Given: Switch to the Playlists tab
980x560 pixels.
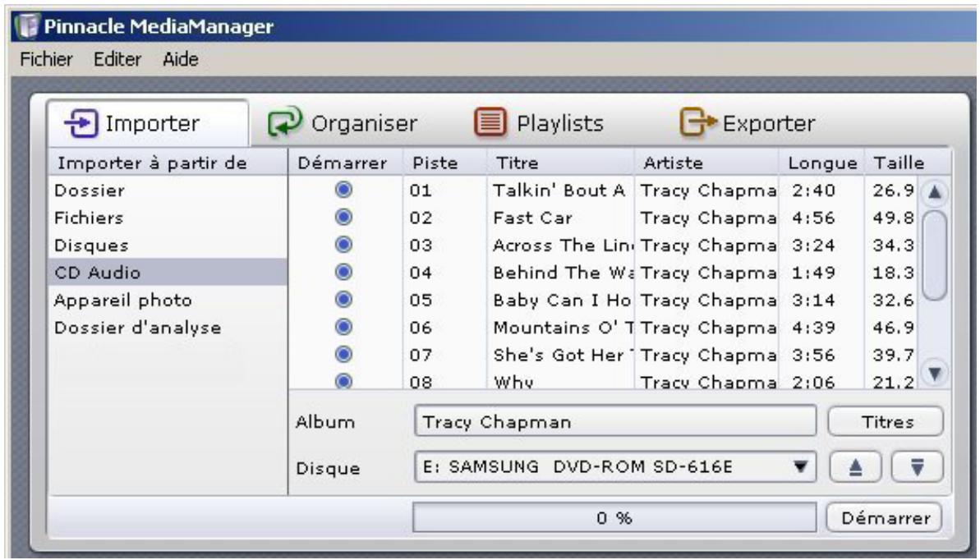Looking at the screenshot, I should coord(539,123).
